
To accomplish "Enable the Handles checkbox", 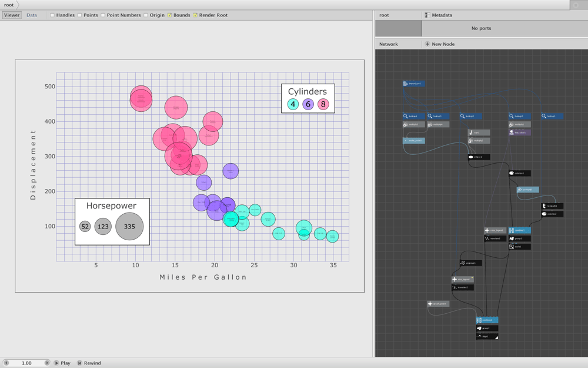I will [52, 15].
